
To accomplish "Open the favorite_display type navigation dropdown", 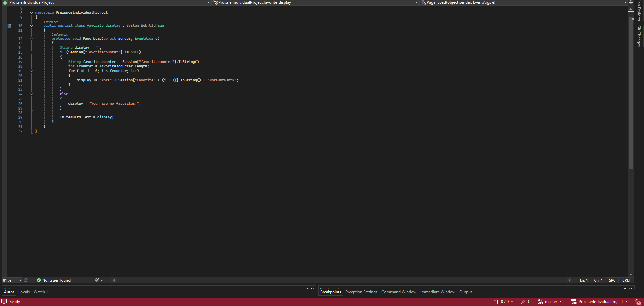I will pyautogui.click(x=417, y=2).
